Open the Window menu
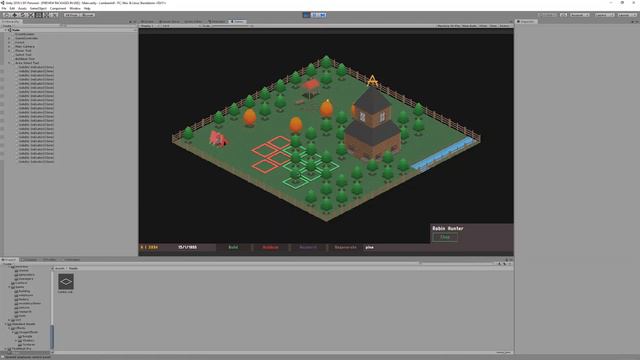The image size is (640, 360). coord(75,8)
